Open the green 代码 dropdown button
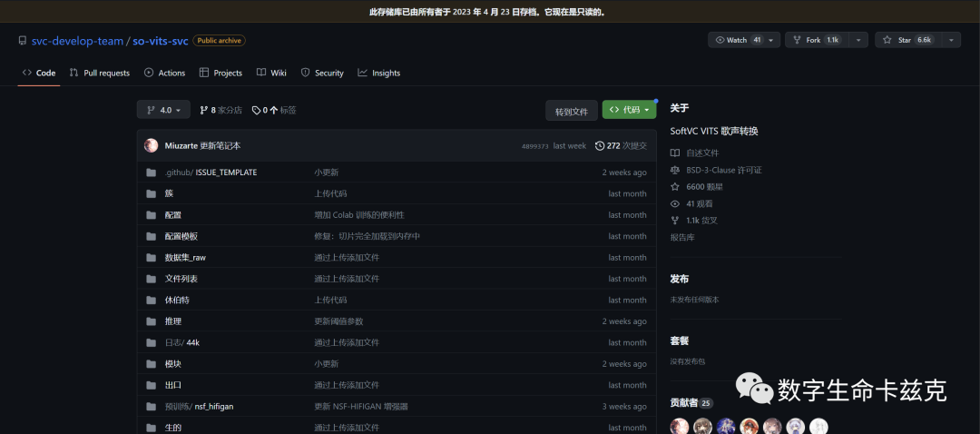 tap(629, 110)
